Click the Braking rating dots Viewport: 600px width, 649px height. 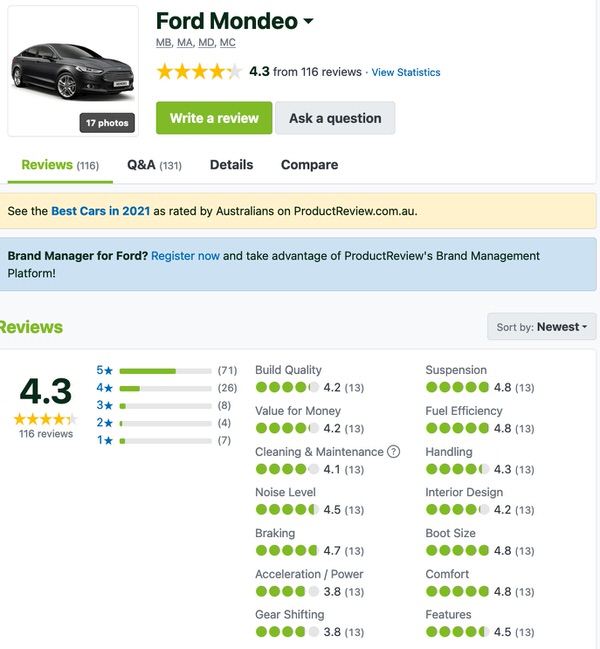pos(287,550)
